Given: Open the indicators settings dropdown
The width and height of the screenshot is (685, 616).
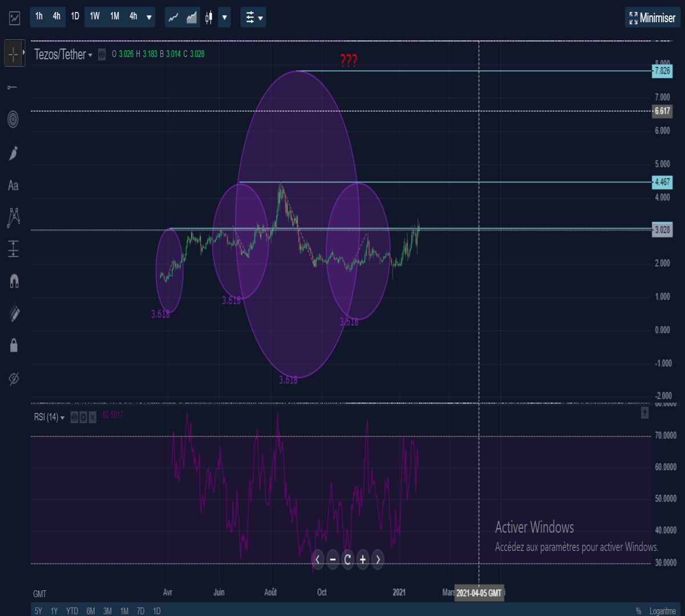Looking at the screenshot, I should coord(253,18).
